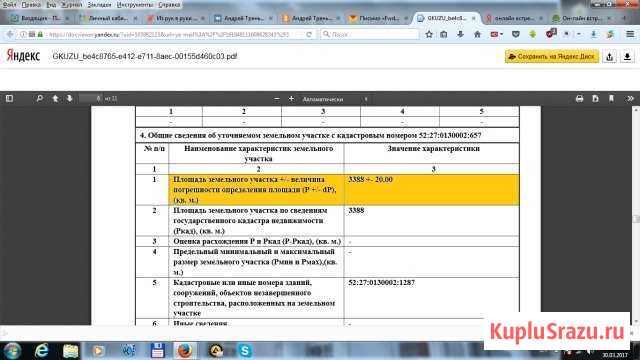Click the Firefox taskbar icon
The width and height of the screenshot is (640, 360).
click(x=184, y=351)
